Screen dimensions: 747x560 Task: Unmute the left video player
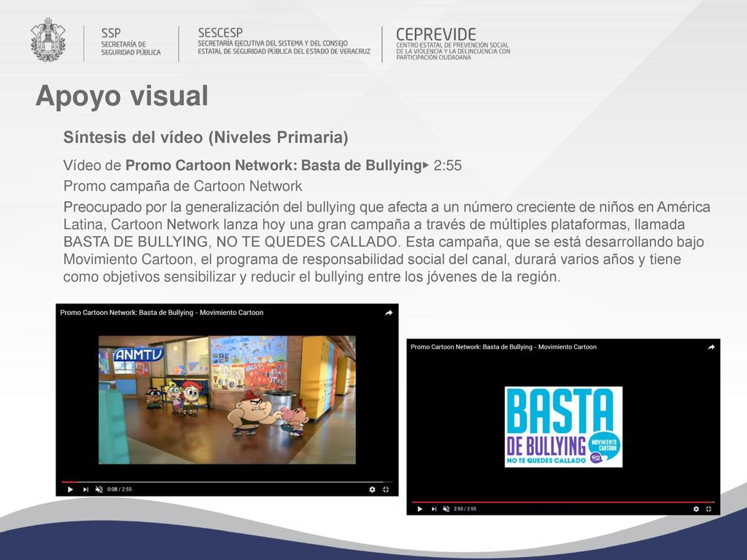point(99,489)
